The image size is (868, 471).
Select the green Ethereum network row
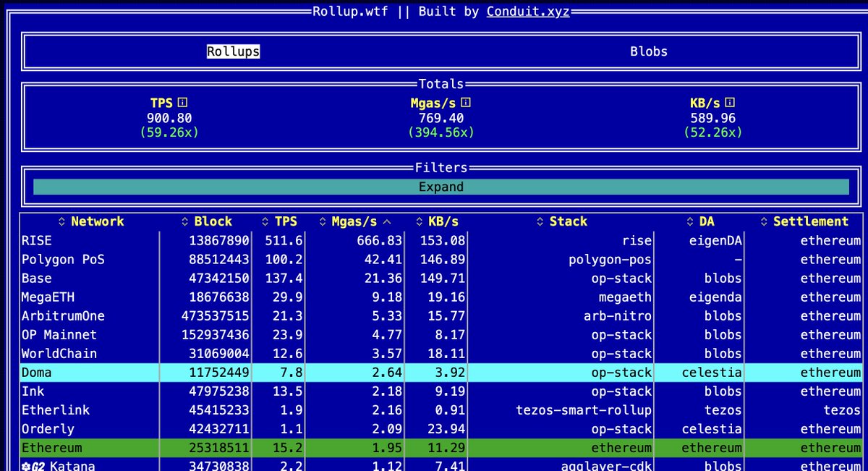point(441,448)
